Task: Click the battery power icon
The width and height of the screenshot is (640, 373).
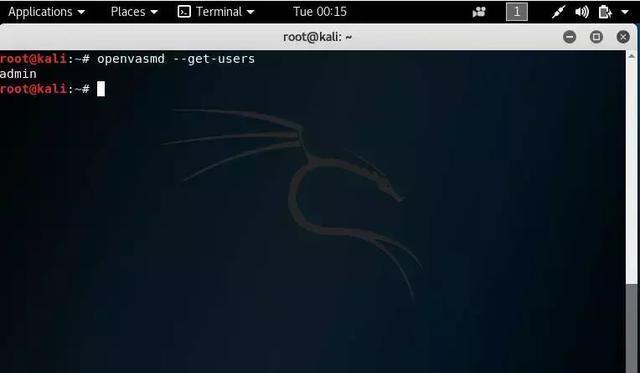Action: 605,12
